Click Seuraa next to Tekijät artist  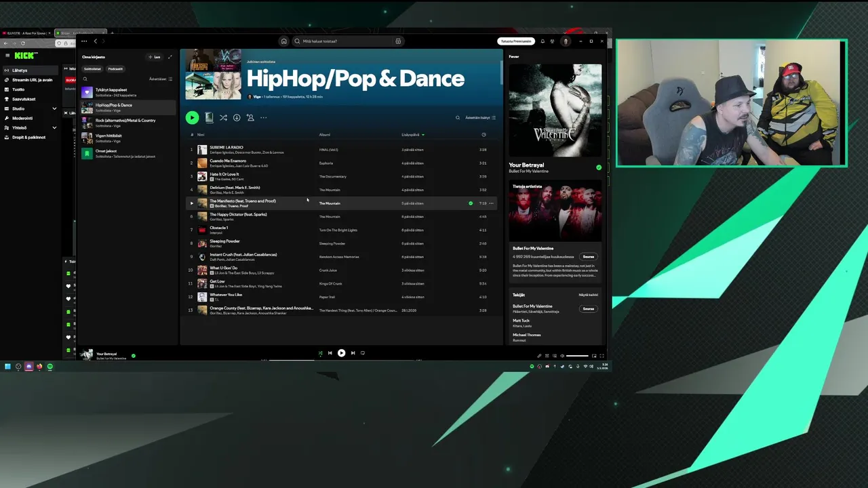[x=588, y=308]
